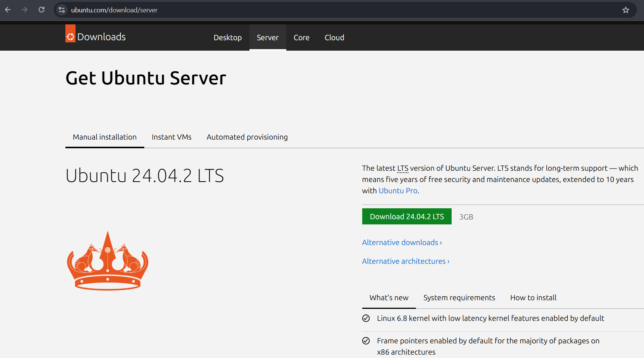Click the Download 24.04.2 LTS button
Image resolution: width=644 pixels, height=358 pixels.
click(x=407, y=217)
